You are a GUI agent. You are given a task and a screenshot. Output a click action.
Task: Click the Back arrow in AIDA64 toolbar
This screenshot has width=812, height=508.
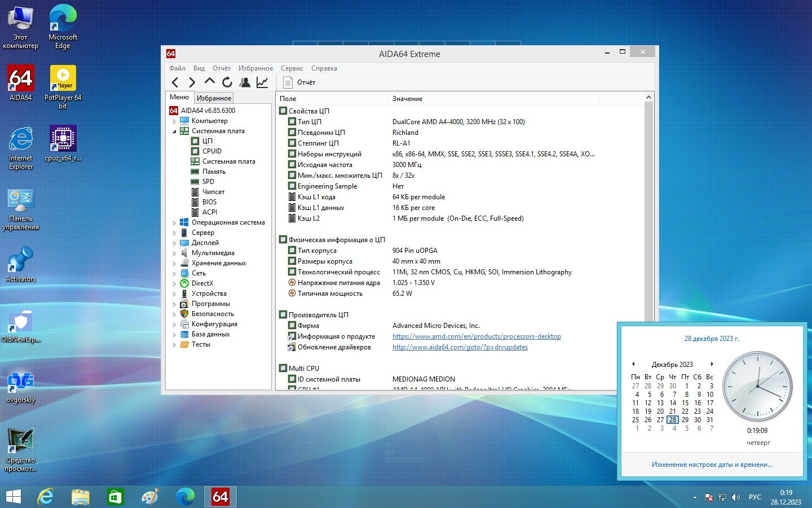click(175, 82)
